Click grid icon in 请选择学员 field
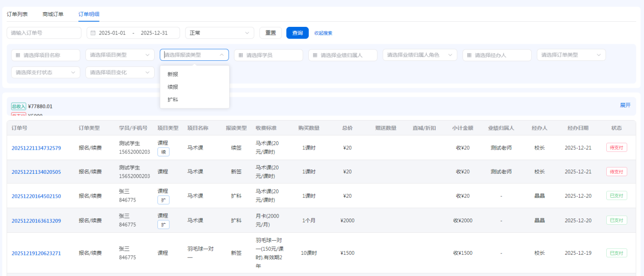 (241, 55)
